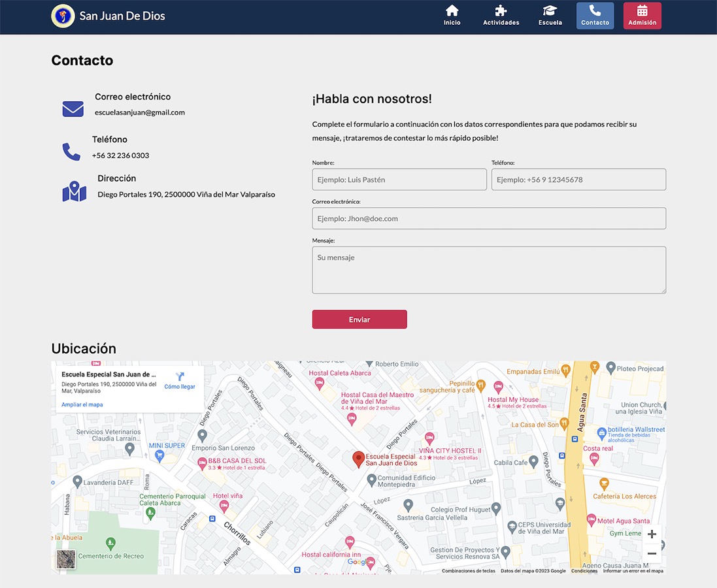The height and width of the screenshot is (588, 717).
Task: Switch to the Admisión tab
Action: click(642, 15)
